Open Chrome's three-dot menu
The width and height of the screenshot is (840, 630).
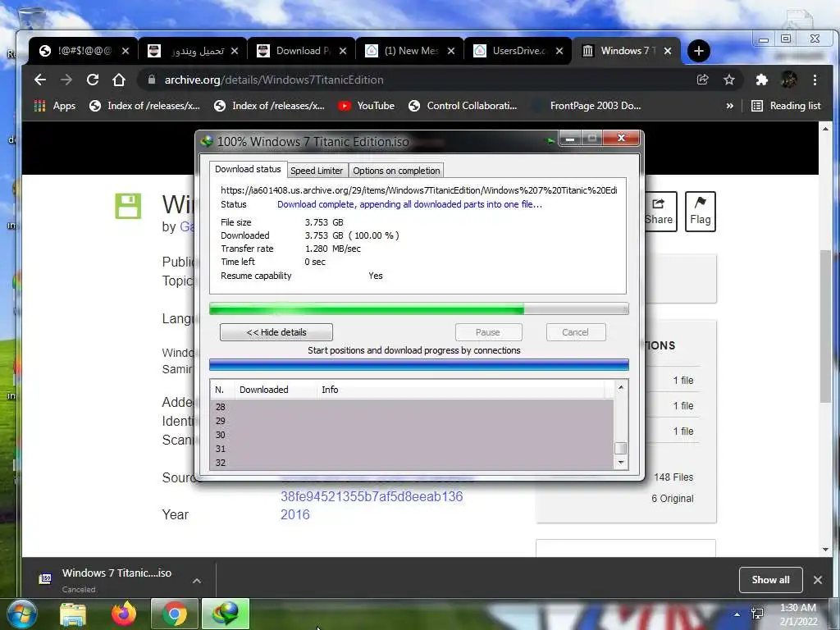[x=815, y=80]
